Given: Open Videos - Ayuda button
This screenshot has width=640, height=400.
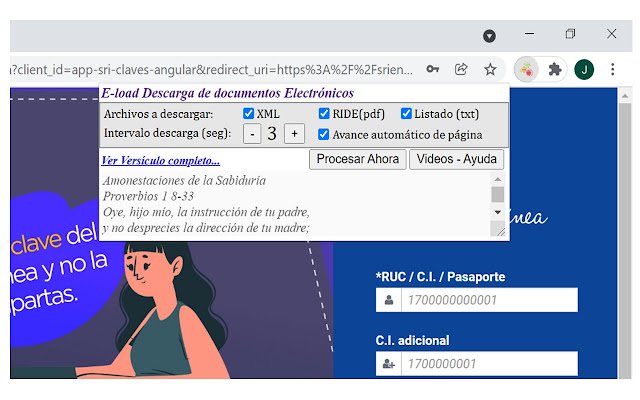Looking at the screenshot, I should pyautogui.click(x=456, y=159).
